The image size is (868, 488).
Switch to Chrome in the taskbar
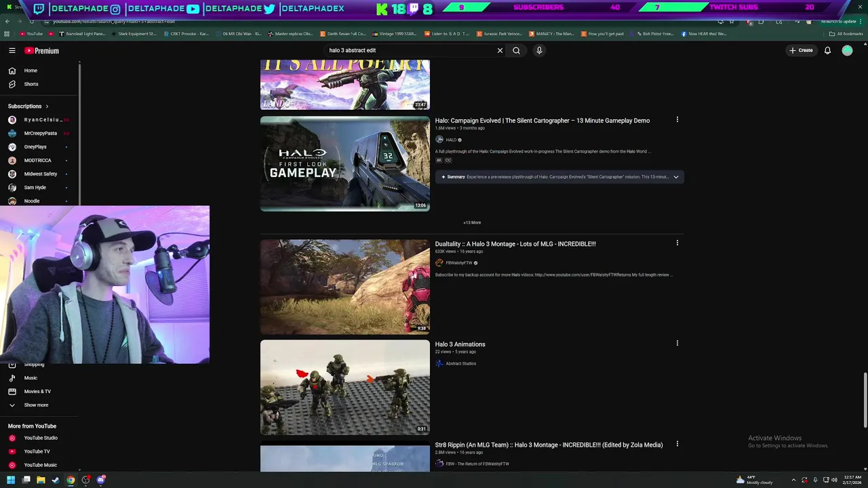point(71,480)
